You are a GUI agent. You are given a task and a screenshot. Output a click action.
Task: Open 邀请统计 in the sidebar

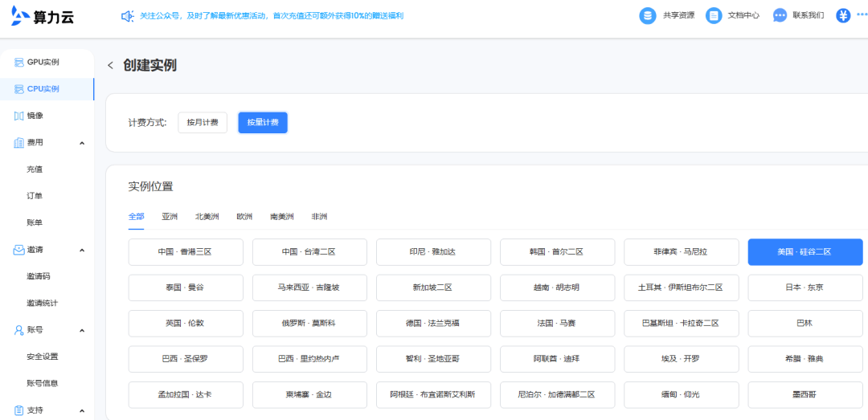(x=42, y=304)
